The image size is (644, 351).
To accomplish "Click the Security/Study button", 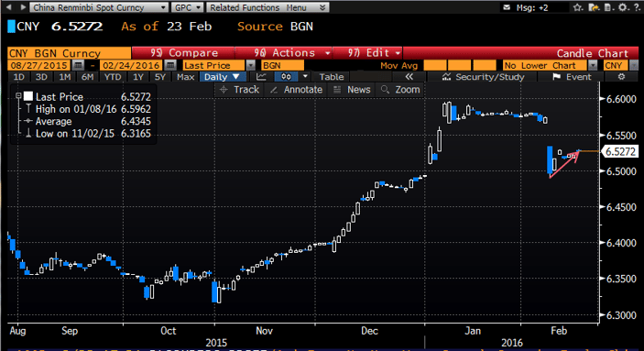I will pos(484,77).
